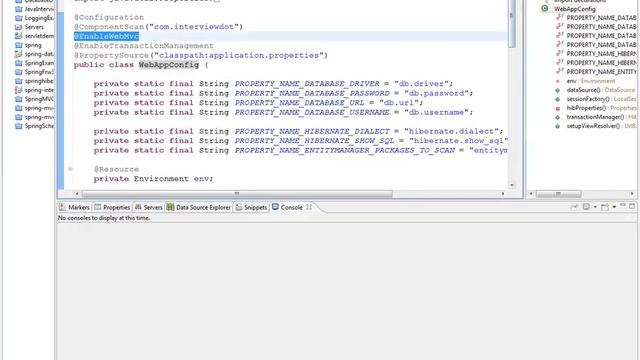The height and width of the screenshot is (360, 640).
Task: Click the editor vertical scrollbar thumb
Action: pos(511,24)
